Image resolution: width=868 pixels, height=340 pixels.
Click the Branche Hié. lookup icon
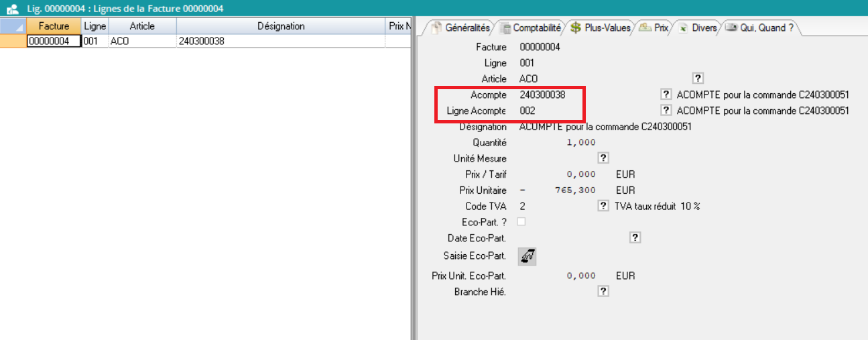coord(603,291)
